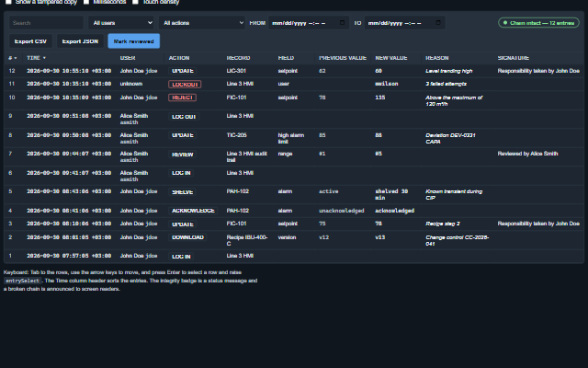The height and width of the screenshot is (368, 588).
Task: Select the ACKNOWLEDGE action badge
Action: pyautogui.click(x=193, y=211)
